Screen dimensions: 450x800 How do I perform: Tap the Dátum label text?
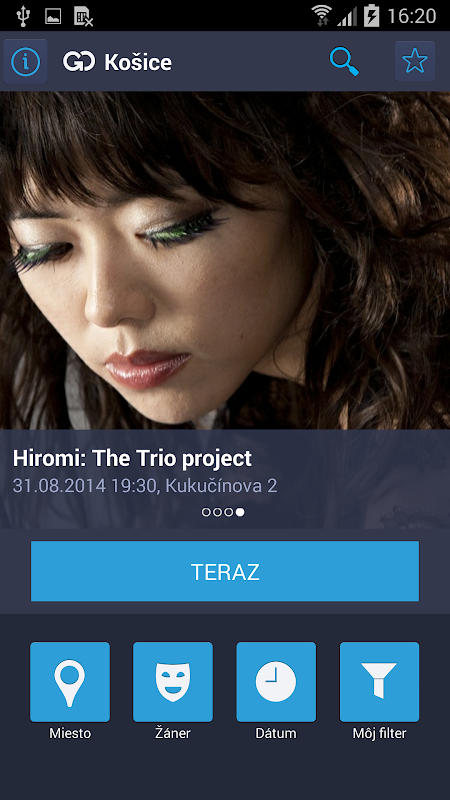click(276, 734)
